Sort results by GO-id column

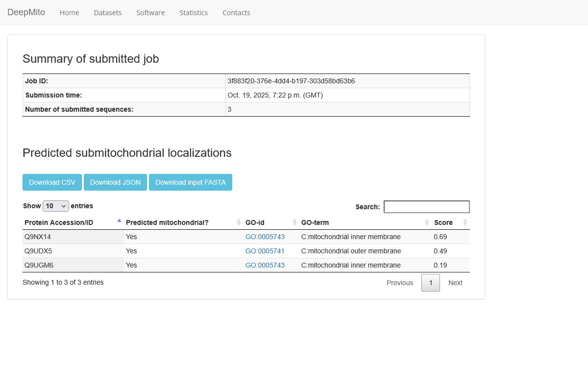[255, 222]
